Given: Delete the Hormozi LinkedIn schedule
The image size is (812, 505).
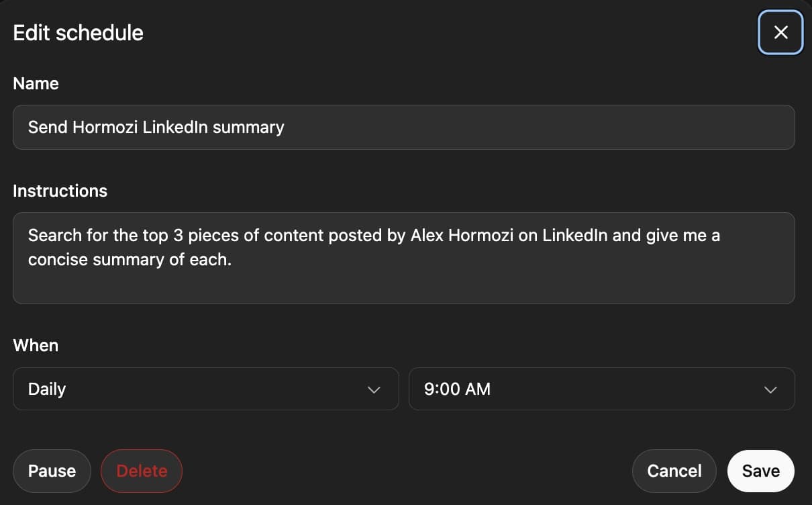Looking at the screenshot, I should tap(142, 471).
